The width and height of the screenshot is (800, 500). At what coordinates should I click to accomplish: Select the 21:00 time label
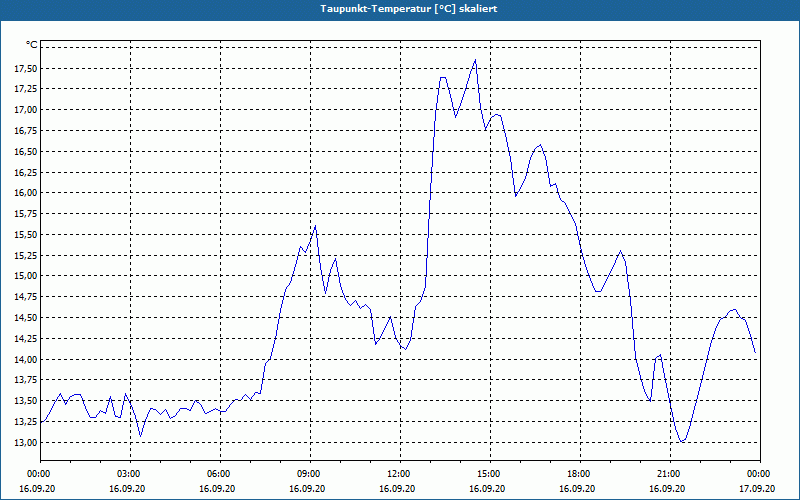coord(668,474)
